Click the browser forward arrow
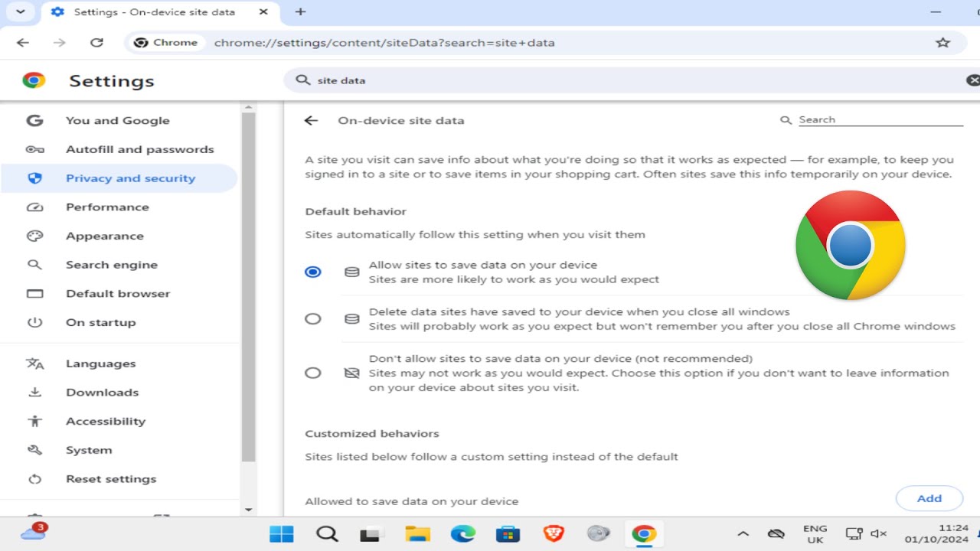 point(60,43)
